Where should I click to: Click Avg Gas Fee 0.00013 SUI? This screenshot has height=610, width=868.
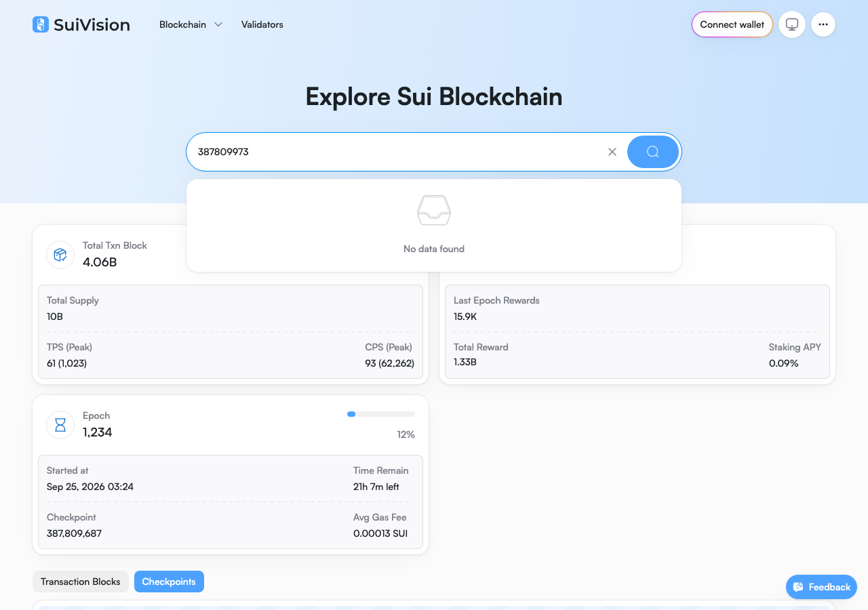pyautogui.click(x=380, y=533)
